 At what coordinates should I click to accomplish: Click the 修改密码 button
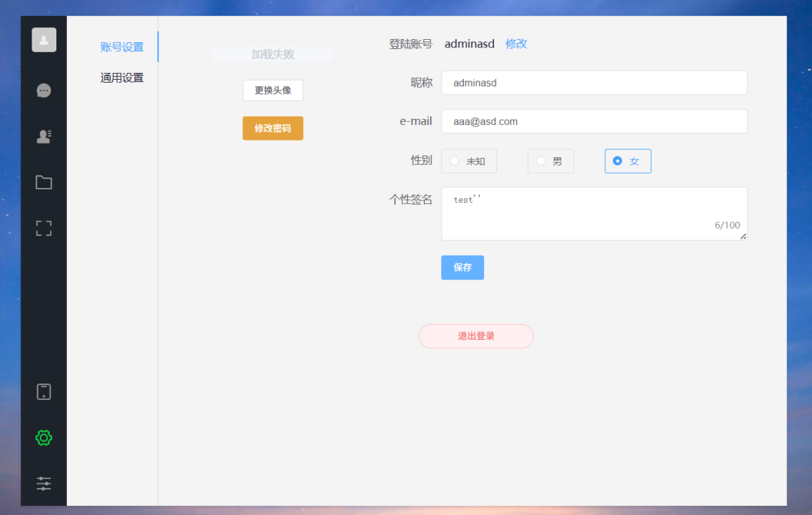[x=272, y=128]
